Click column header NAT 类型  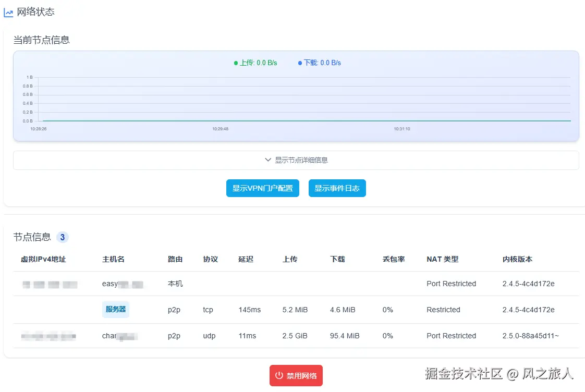point(443,259)
